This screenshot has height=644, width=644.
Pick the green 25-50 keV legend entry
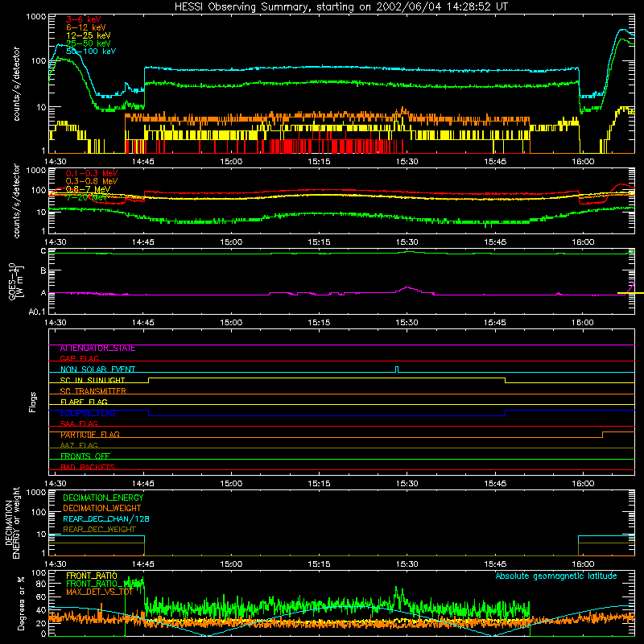tap(89, 43)
